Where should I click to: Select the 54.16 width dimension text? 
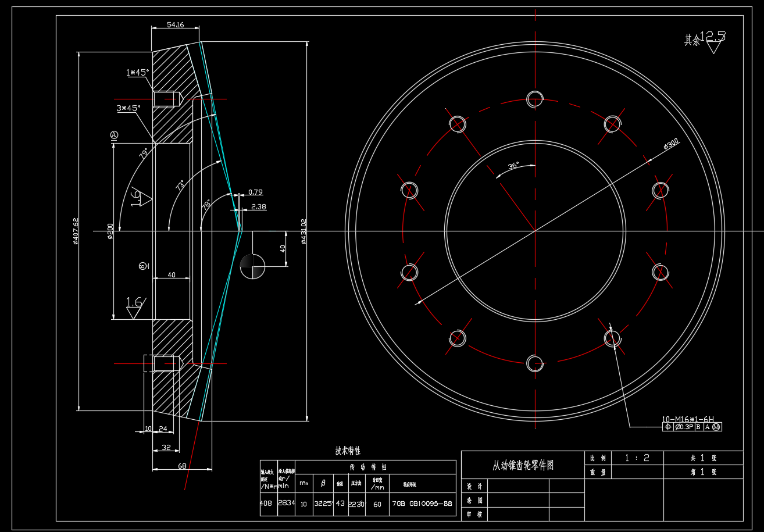[x=175, y=24]
